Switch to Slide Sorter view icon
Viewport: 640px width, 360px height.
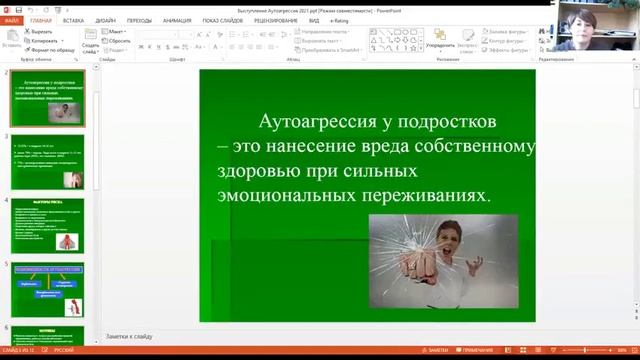[523, 350]
